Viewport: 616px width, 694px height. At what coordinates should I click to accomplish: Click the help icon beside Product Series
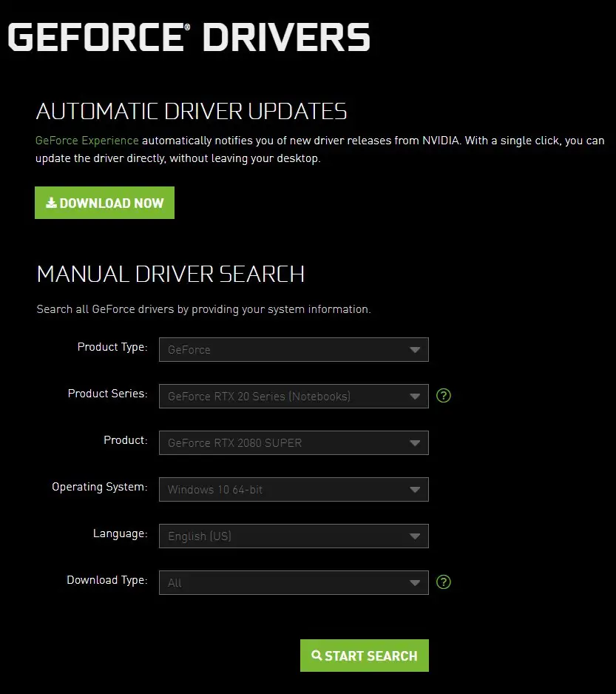pos(444,395)
